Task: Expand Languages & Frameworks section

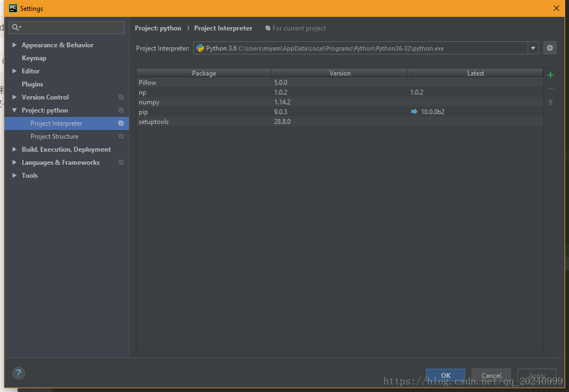Action: (15, 163)
